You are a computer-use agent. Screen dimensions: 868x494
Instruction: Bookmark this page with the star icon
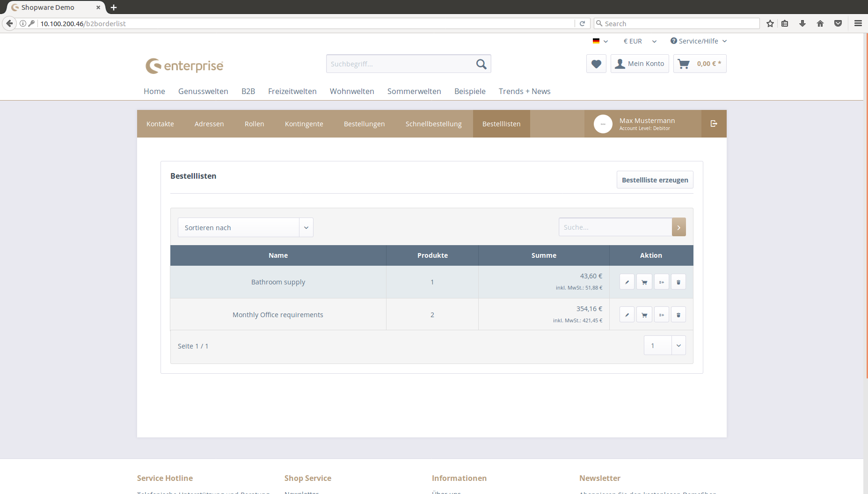770,23
